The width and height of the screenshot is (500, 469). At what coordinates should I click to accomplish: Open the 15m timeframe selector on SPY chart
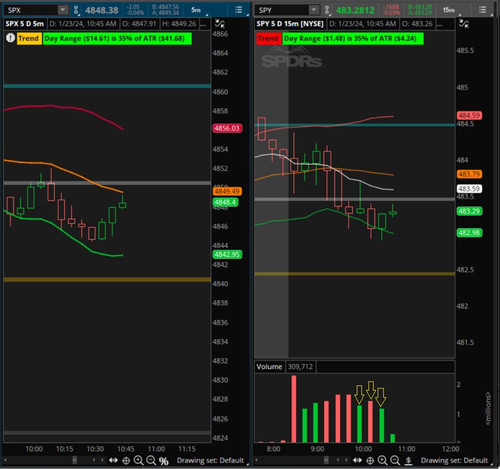click(x=449, y=10)
